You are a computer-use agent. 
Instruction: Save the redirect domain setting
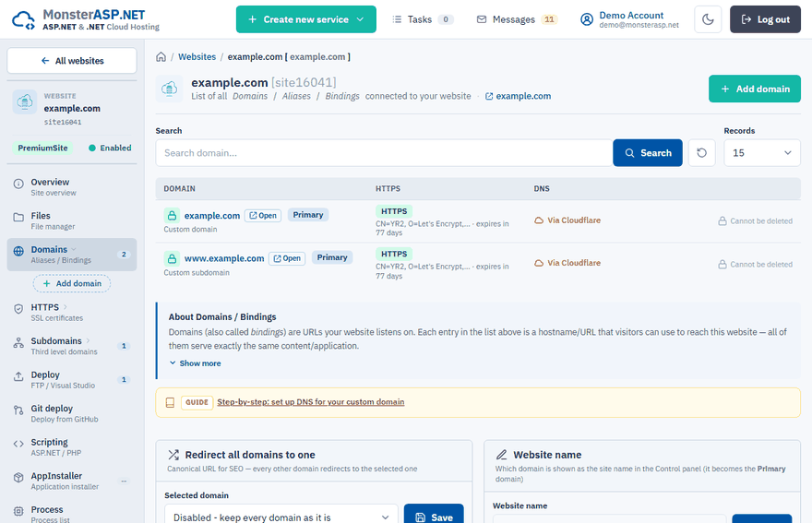(434, 517)
